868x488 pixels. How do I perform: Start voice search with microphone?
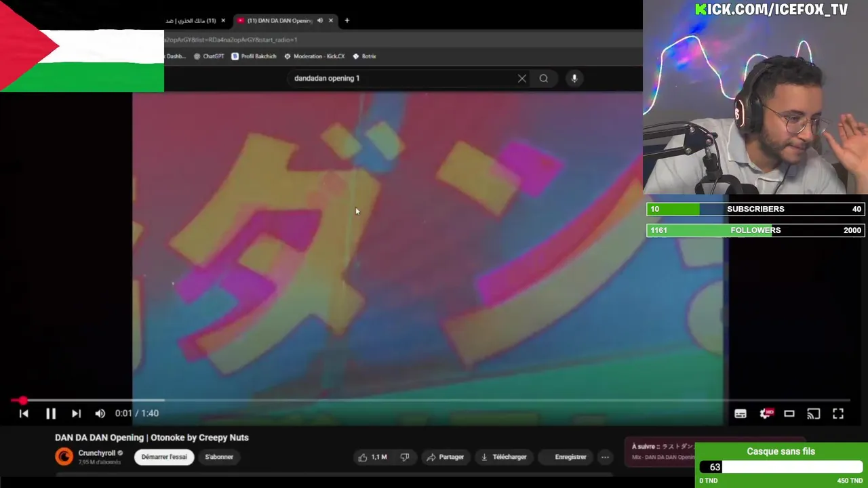point(574,79)
